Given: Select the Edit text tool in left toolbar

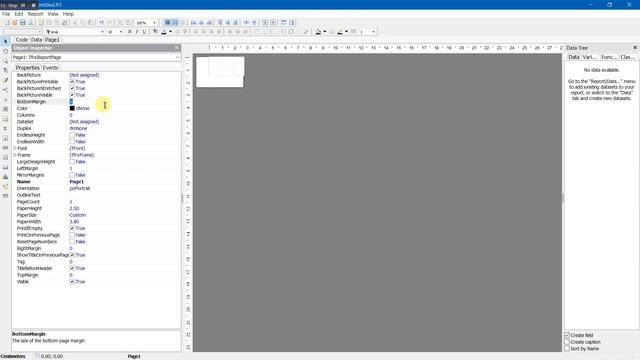Looking at the screenshot, I should tap(5, 70).
